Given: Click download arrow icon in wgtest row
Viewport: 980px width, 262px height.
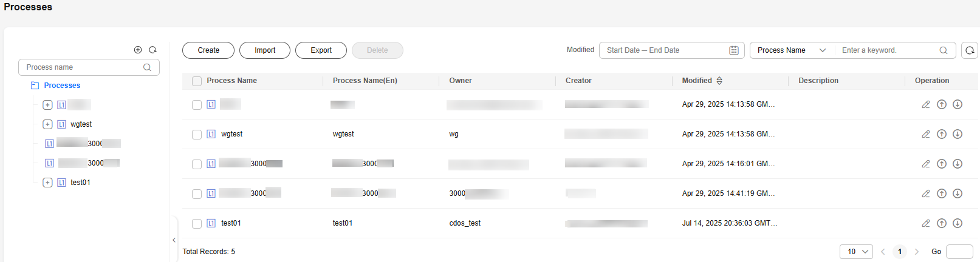Looking at the screenshot, I should coord(958,134).
